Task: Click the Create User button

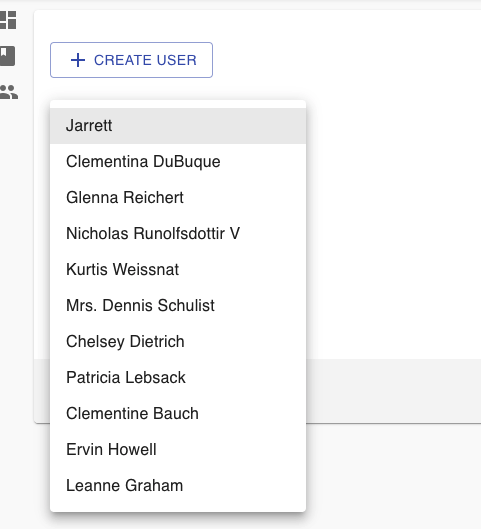Action: tap(132, 60)
